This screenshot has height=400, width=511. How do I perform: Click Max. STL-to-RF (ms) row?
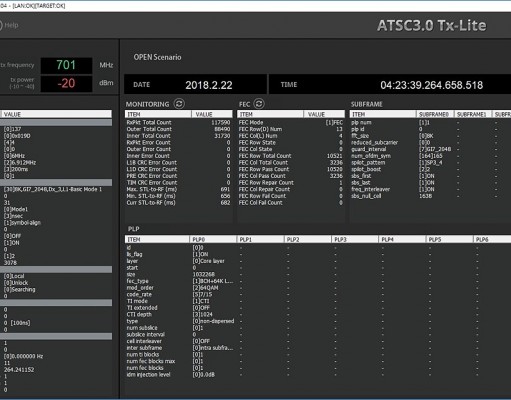[x=178, y=189]
